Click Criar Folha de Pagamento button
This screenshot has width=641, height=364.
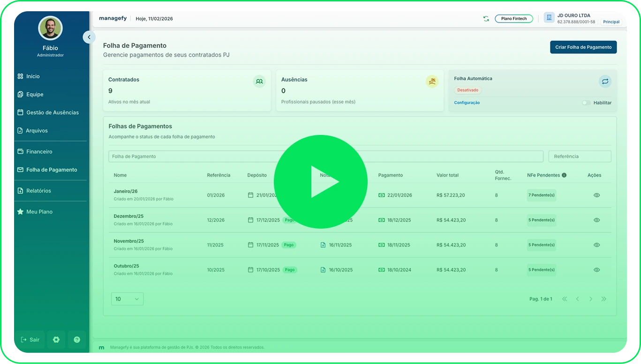[x=583, y=47]
